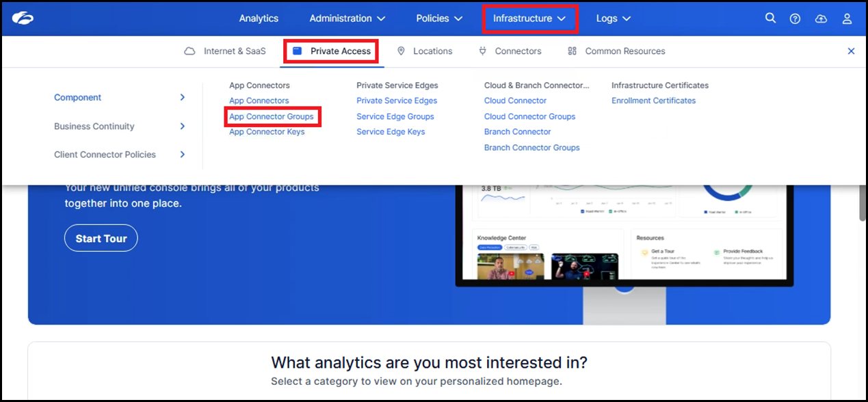The image size is (868, 402).
Task: Select the Common Resources tab
Action: tap(616, 51)
